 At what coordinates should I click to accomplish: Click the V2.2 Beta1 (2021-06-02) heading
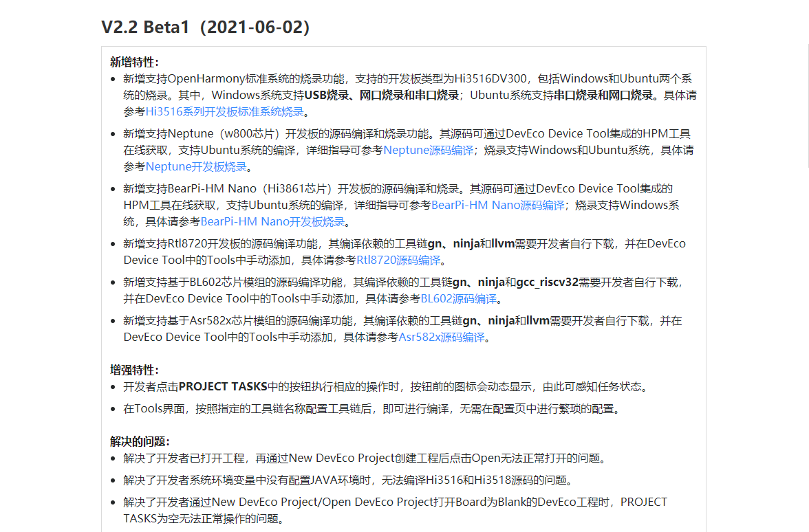click(205, 27)
